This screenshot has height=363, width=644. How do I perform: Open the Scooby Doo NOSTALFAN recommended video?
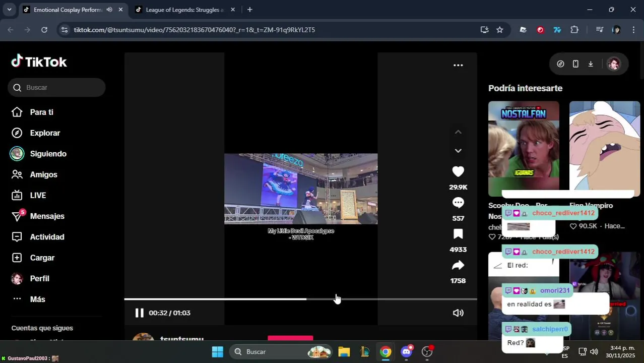point(524,149)
